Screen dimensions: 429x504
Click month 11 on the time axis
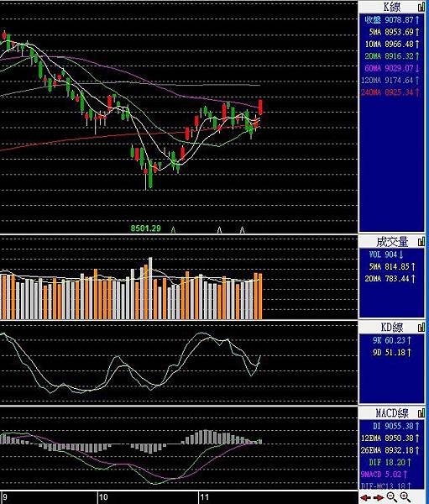pos(204,497)
